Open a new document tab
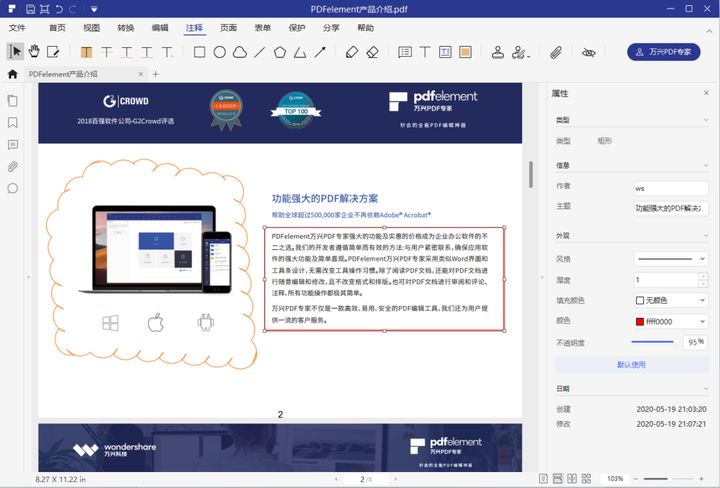The height and width of the screenshot is (488, 720). pyautogui.click(x=156, y=74)
